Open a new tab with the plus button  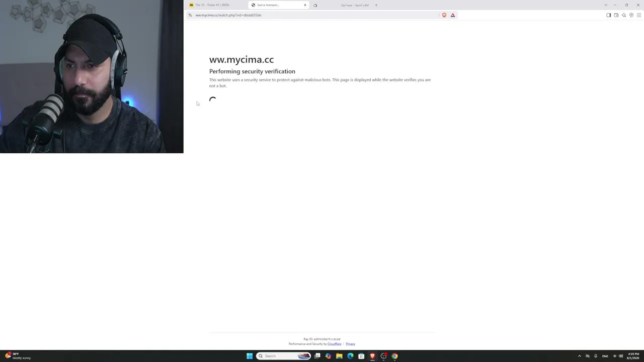pyautogui.click(x=376, y=5)
